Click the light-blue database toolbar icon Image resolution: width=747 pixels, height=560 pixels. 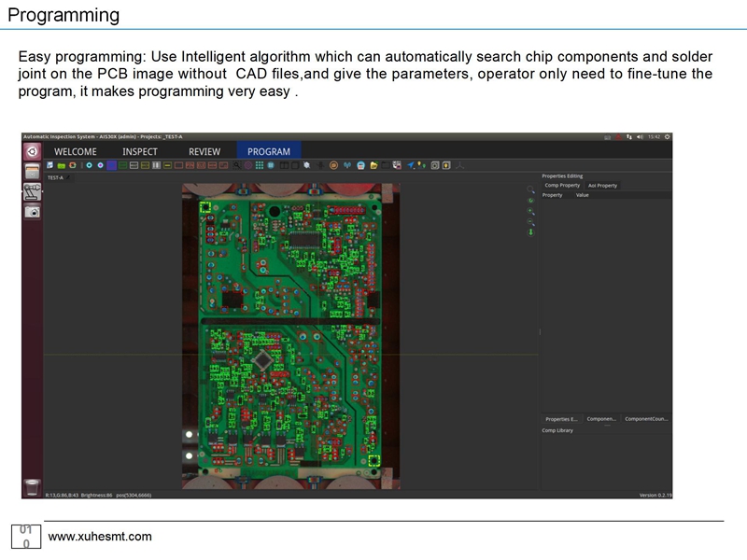tap(360, 165)
